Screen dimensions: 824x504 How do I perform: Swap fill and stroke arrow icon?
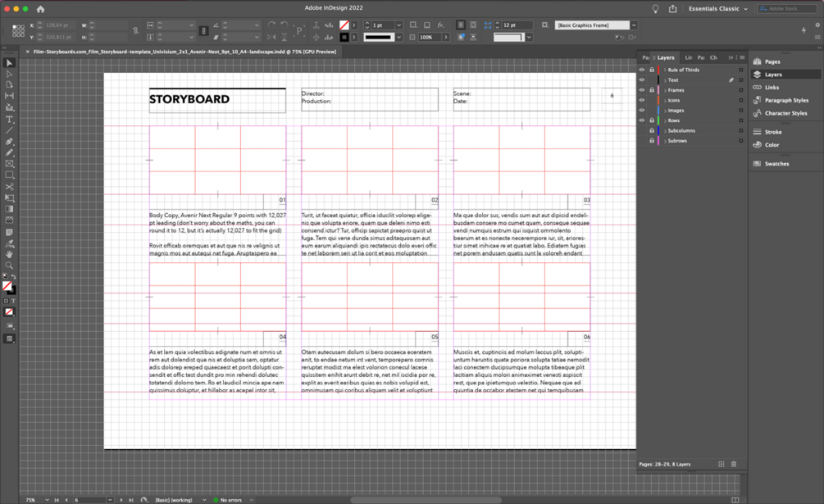point(13,277)
